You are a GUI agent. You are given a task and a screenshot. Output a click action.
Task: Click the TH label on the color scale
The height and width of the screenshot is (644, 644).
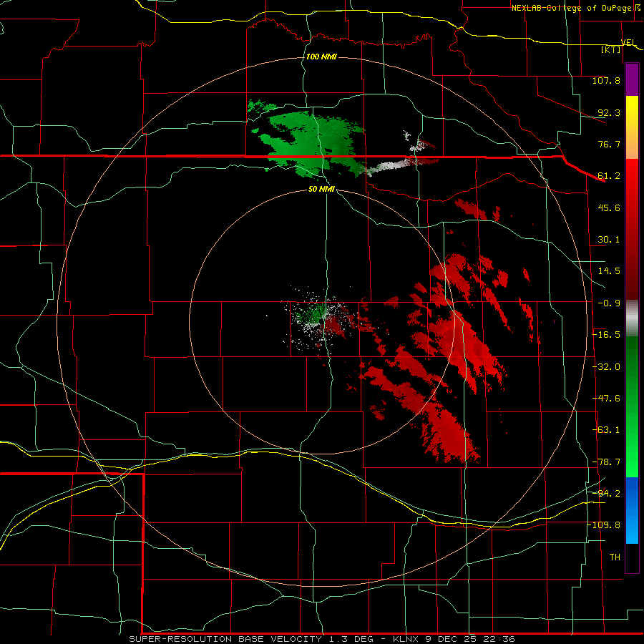615,557
